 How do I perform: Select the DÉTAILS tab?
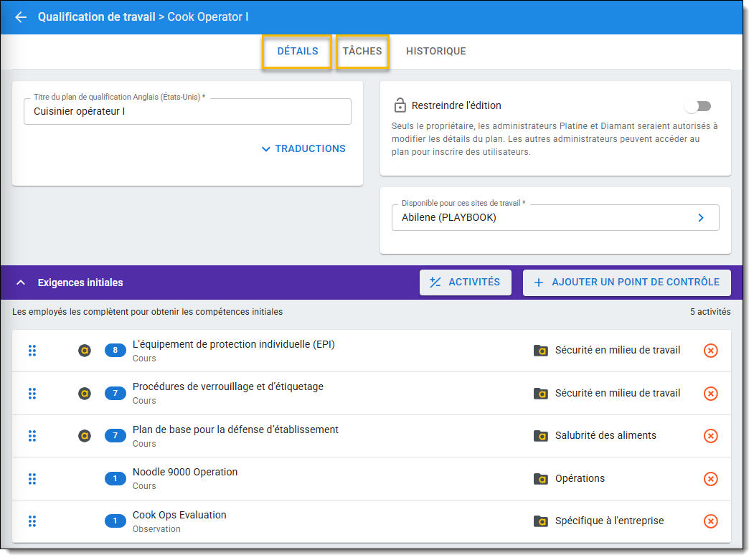click(297, 52)
